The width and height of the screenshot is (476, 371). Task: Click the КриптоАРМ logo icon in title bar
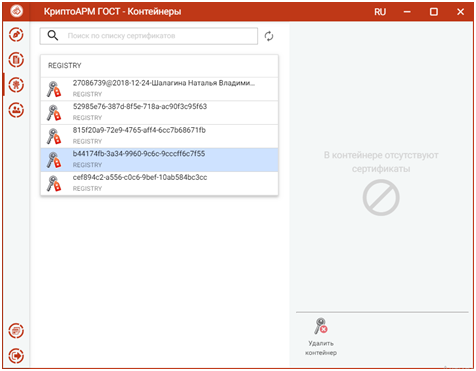pyautogui.click(x=16, y=11)
